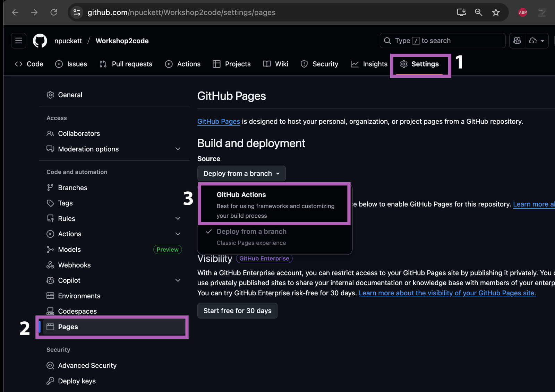Viewport: 555px width, 392px height.
Task: Click the Deploy keys key icon
Action: 50,381
